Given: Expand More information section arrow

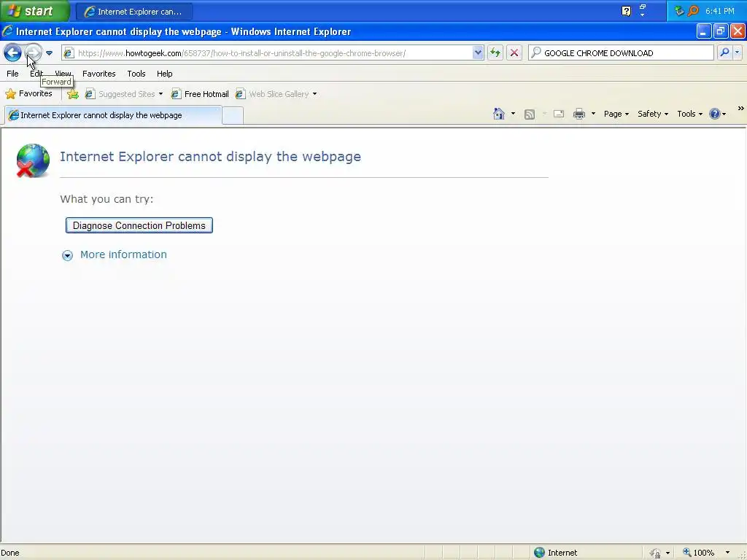Looking at the screenshot, I should 67,256.
